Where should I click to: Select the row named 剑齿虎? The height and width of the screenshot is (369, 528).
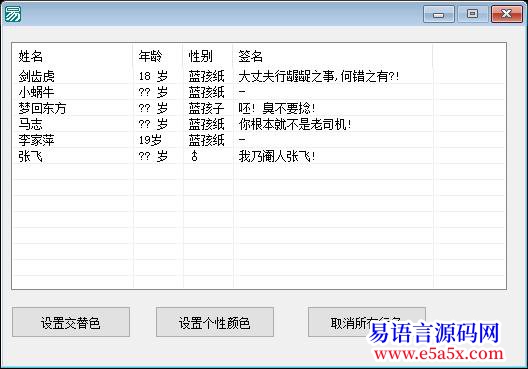[259, 76]
